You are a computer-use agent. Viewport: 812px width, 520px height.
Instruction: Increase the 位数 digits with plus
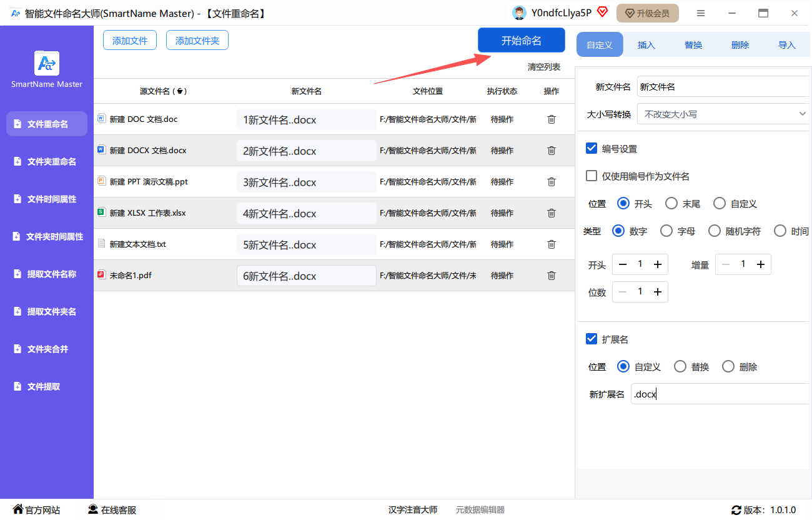[658, 292]
